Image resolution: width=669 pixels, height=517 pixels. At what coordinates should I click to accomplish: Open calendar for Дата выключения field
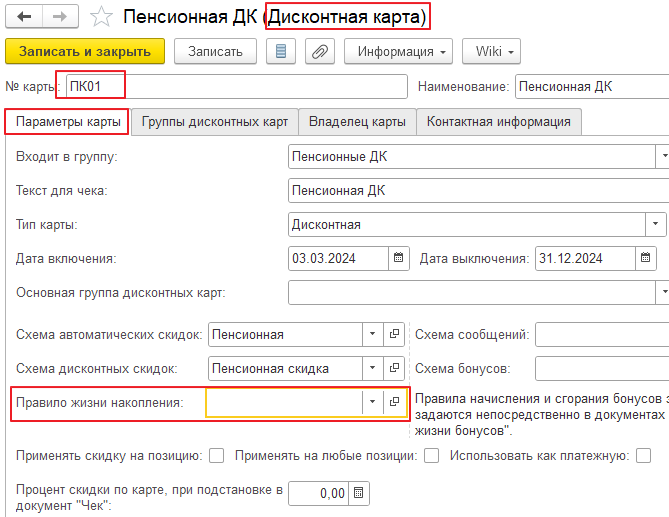click(x=647, y=258)
